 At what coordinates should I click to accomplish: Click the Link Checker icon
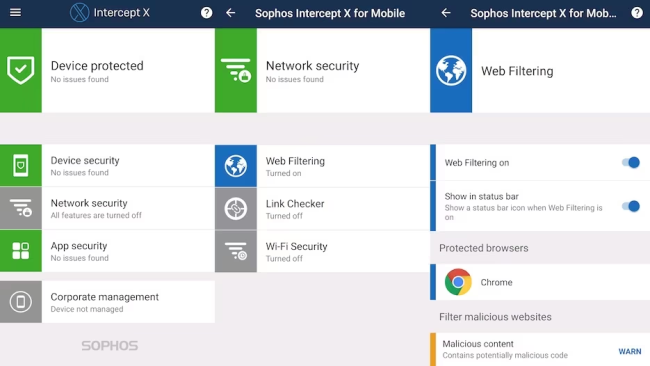click(x=236, y=208)
